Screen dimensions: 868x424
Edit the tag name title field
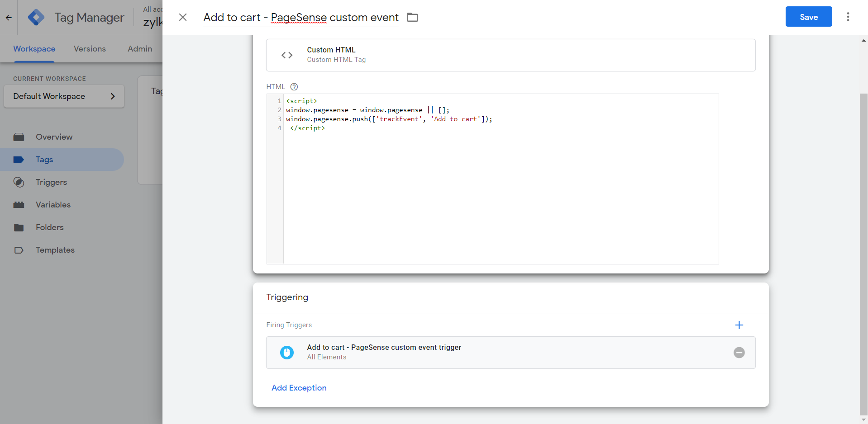click(x=301, y=18)
